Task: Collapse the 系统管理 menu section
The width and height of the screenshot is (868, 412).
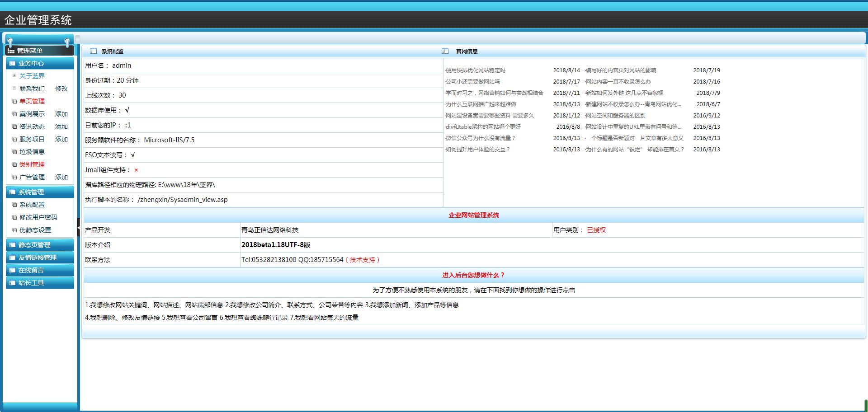Action: (40, 192)
